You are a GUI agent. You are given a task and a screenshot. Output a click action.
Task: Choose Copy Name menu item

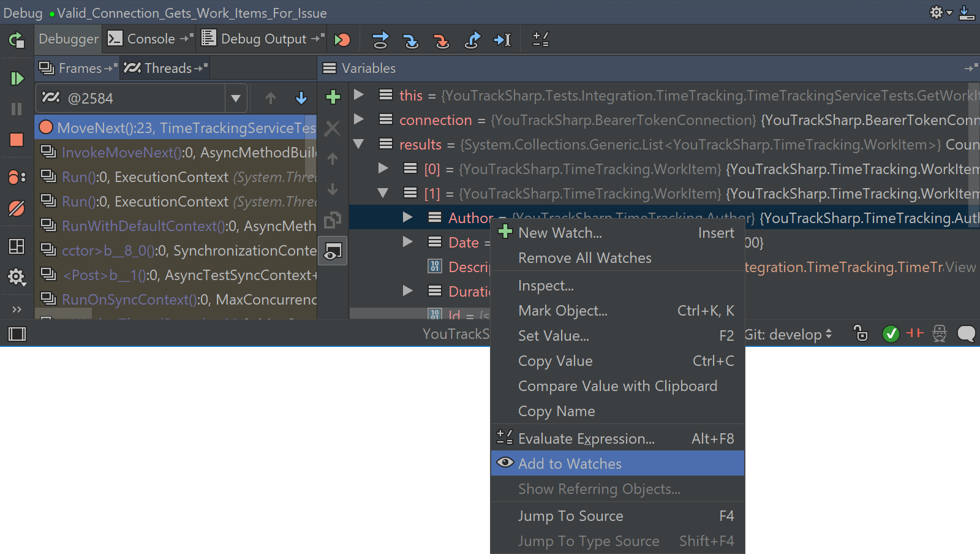coord(617,411)
